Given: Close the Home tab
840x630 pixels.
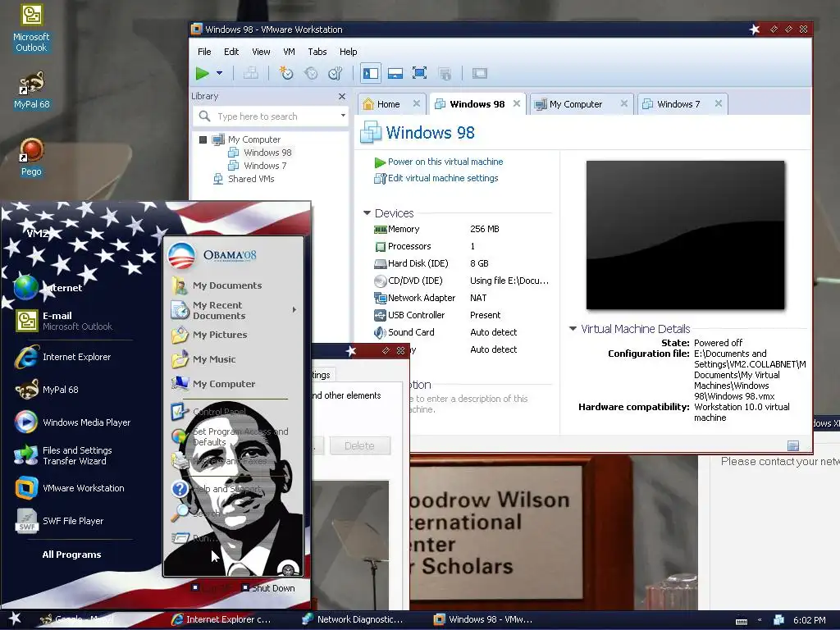Looking at the screenshot, I should point(416,104).
